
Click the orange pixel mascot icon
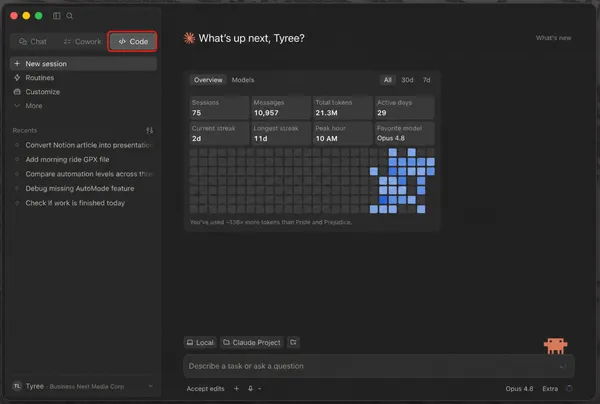pos(556,345)
